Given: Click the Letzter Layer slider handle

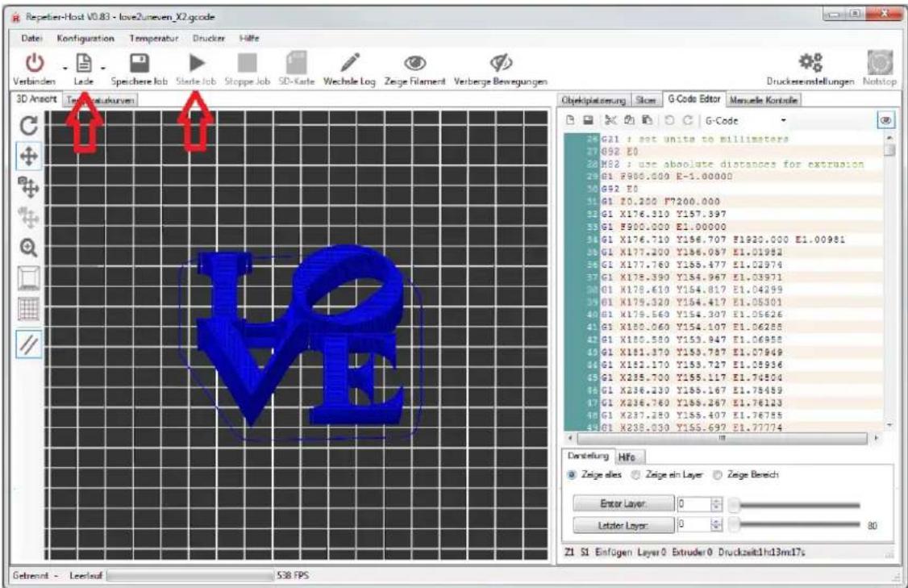Looking at the screenshot, I should click(x=734, y=525).
